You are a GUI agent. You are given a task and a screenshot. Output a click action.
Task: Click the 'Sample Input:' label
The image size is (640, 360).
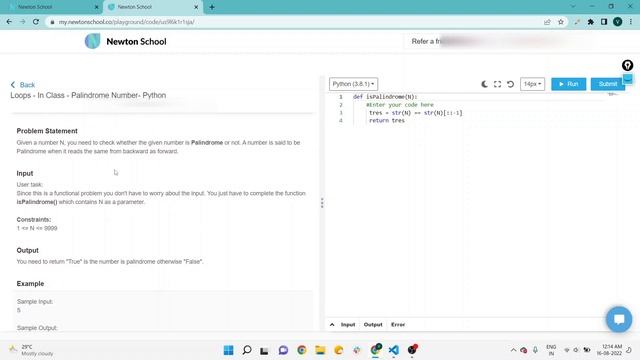coord(35,302)
